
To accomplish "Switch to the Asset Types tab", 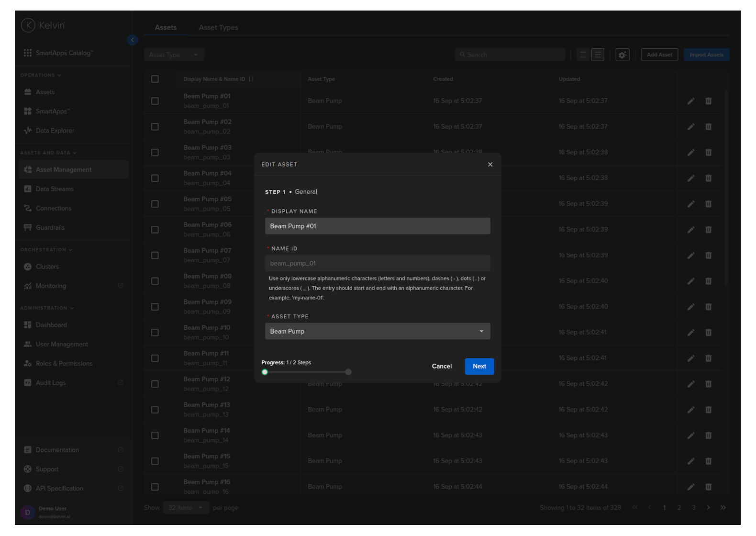I will coord(218,28).
